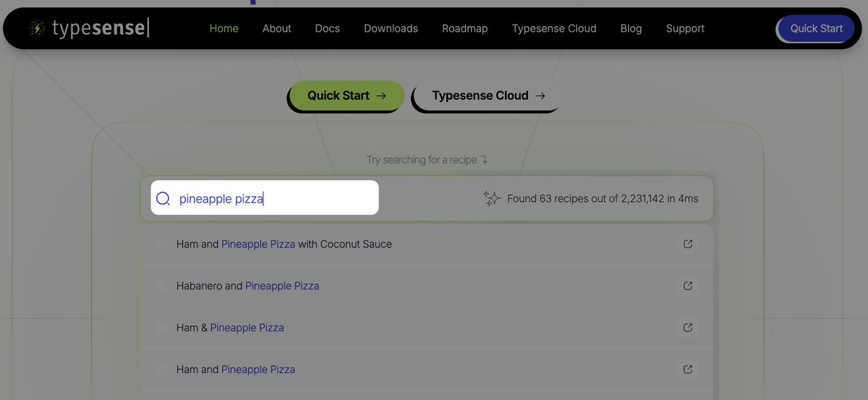This screenshot has height=400, width=868.
Task: Open external link for Coconut Sauce pizza recipe
Action: click(688, 244)
